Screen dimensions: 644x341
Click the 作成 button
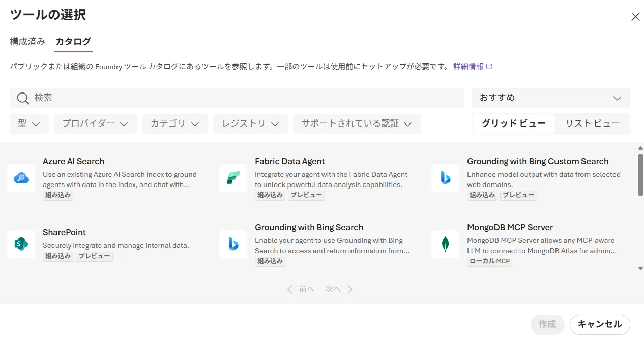pyautogui.click(x=547, y=324)
